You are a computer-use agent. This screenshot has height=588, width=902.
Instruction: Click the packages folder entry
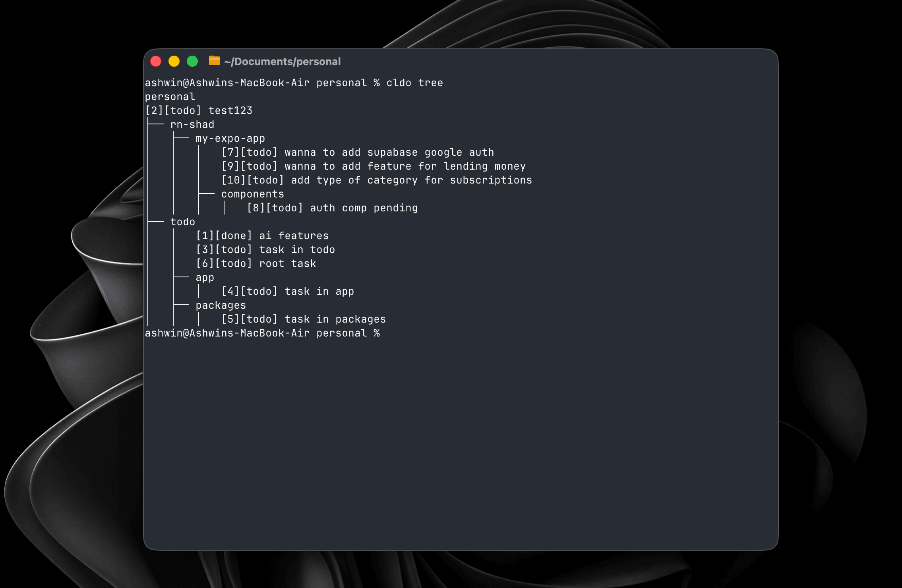221,306
